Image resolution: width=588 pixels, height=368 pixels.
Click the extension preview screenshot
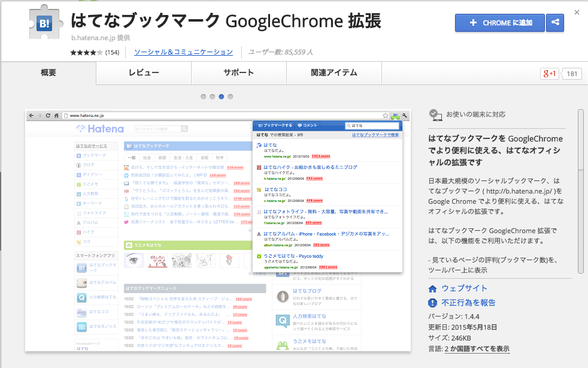[218, 231]
